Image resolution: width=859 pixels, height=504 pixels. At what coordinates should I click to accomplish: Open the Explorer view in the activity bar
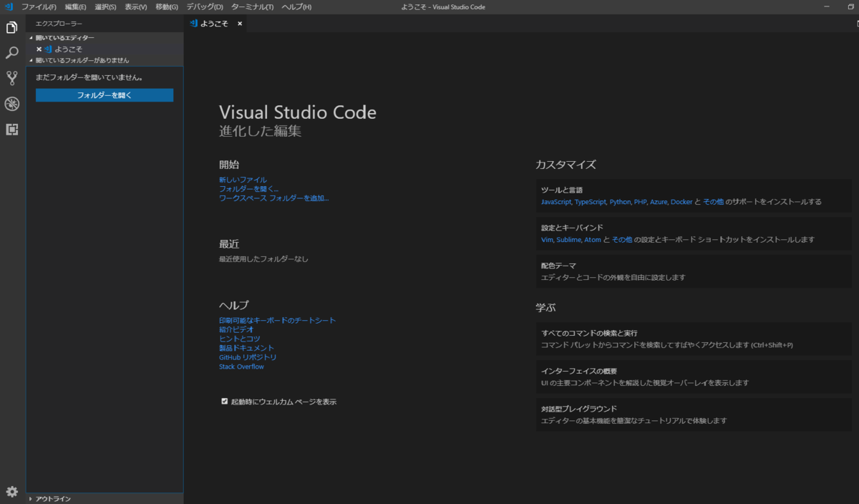pyautogui.click(x=11, y=27)
